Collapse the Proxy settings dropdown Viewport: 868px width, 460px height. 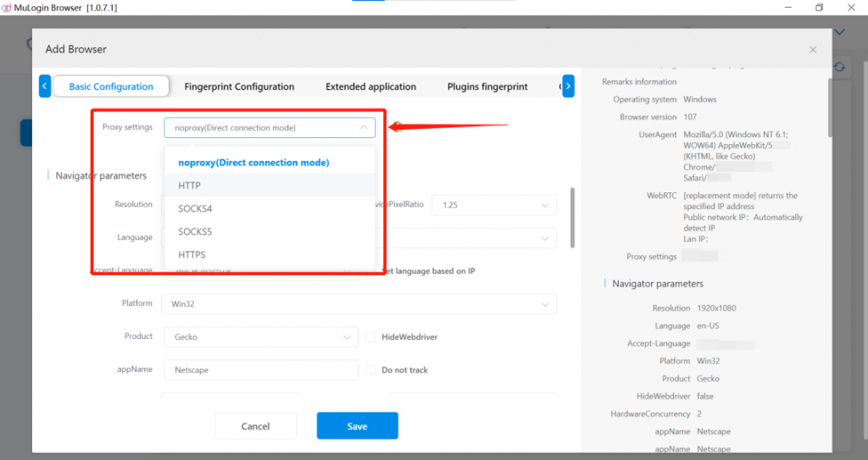[363, 128]
